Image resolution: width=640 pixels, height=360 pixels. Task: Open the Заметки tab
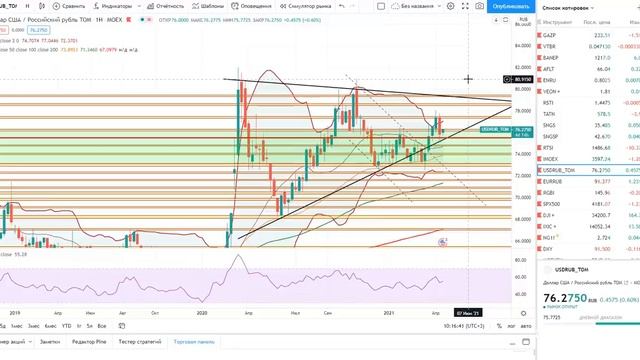coord(50,342)
